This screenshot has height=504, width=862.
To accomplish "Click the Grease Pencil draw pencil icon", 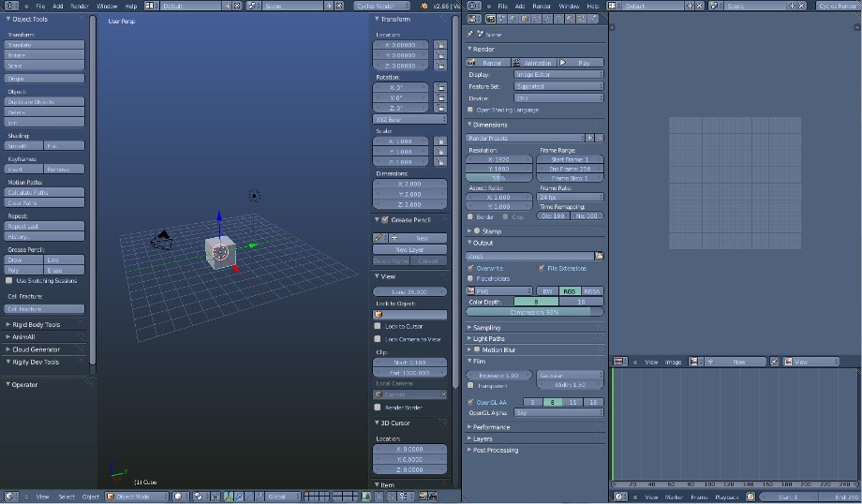I will [x=379, y=238].
